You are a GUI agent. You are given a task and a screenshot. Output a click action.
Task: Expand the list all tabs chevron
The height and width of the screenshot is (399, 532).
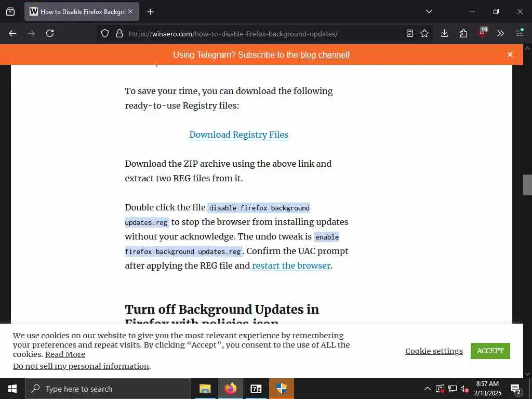(x=429, y=11)
